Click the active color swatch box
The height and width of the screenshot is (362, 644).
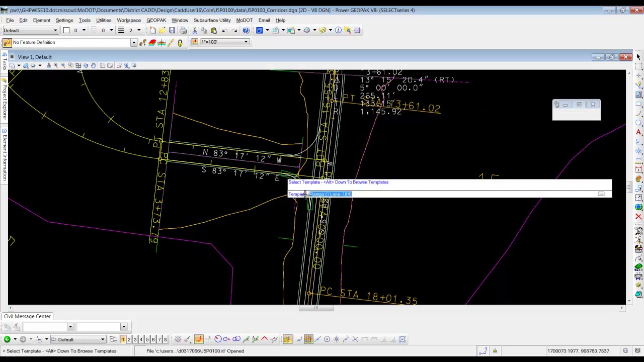(66, 30)
